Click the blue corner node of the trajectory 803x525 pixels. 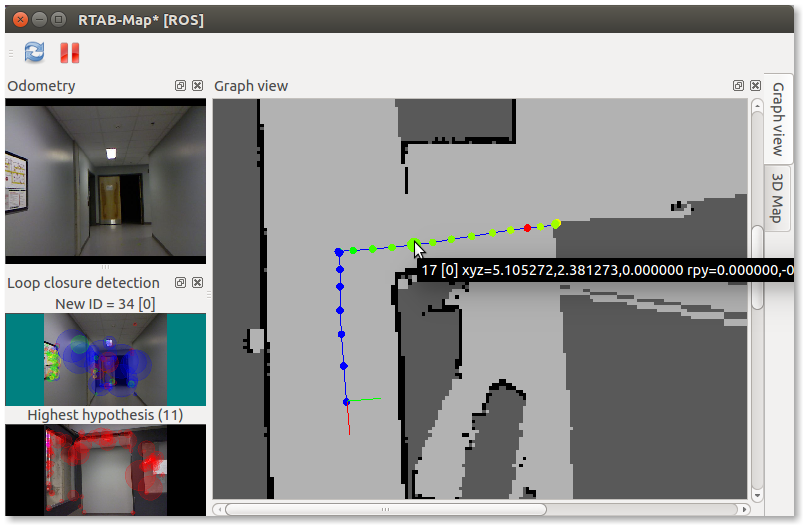(339, 252)
